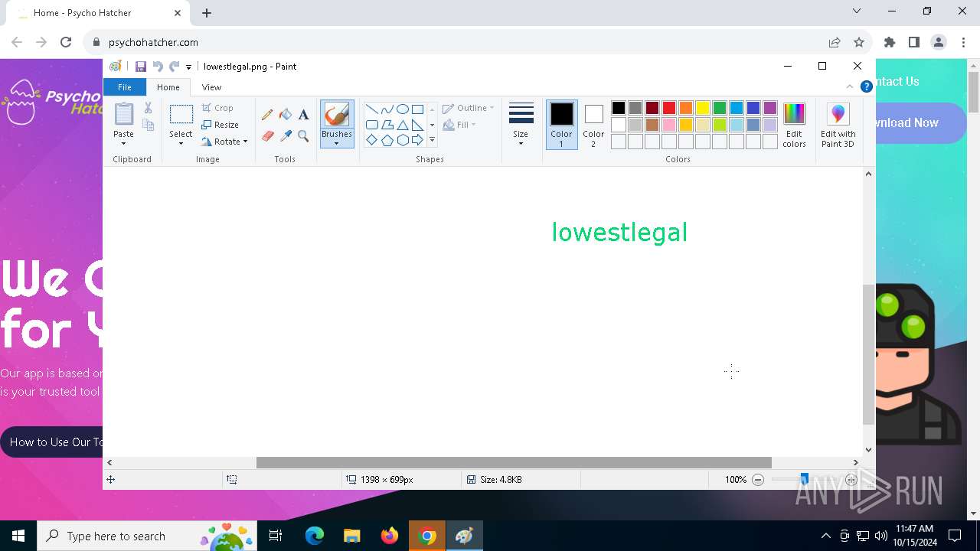Open Paint Help question mark
The width and height of the screenshot is (980, 551).
click(867, 87)
